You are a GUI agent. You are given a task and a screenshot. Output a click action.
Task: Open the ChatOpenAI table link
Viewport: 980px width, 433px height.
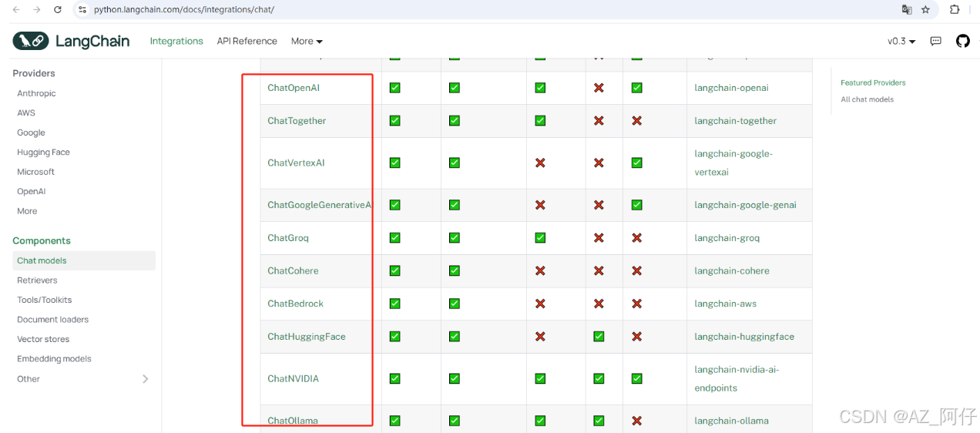coord(294,88)
